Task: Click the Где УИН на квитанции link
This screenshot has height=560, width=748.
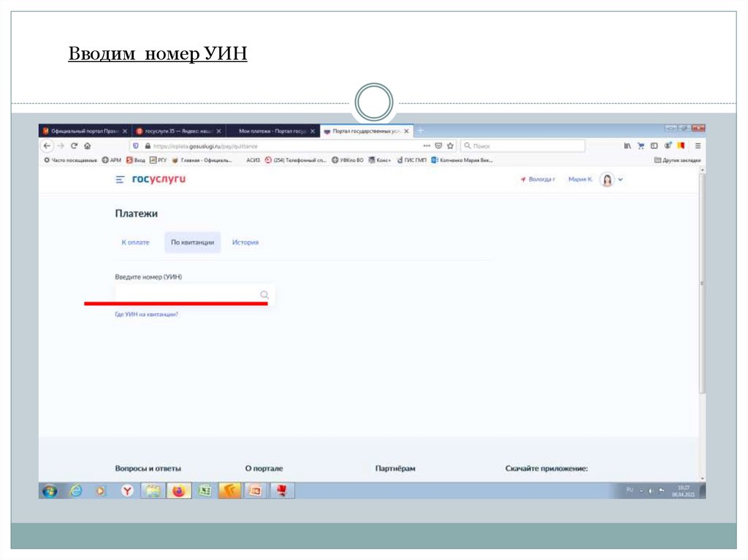Action: [146, 315]
